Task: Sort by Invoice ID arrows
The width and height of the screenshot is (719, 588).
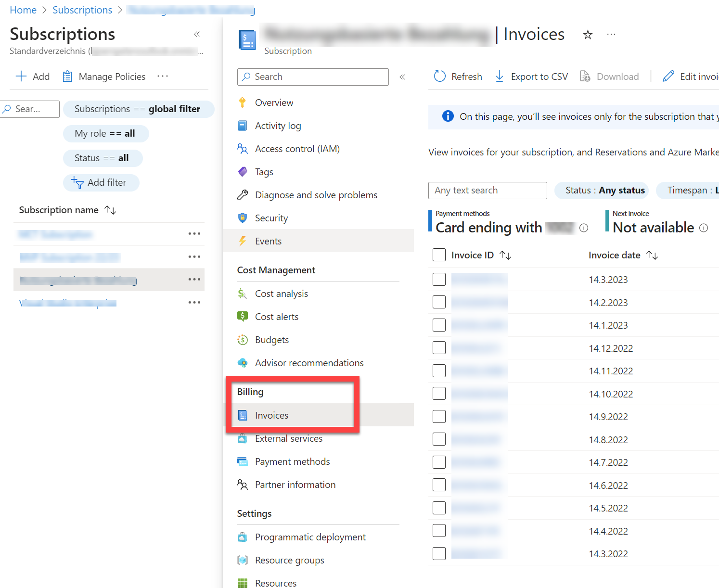Action: click(505, 255)
